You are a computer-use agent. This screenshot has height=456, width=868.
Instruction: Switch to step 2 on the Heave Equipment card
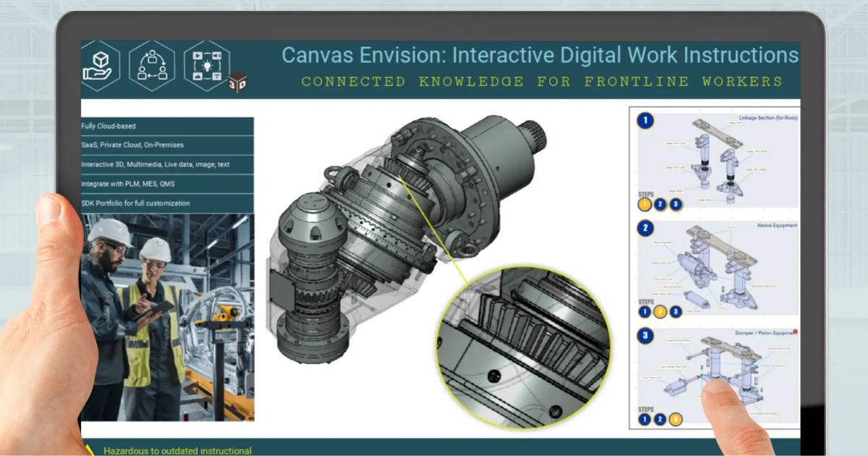coord(660,311)
